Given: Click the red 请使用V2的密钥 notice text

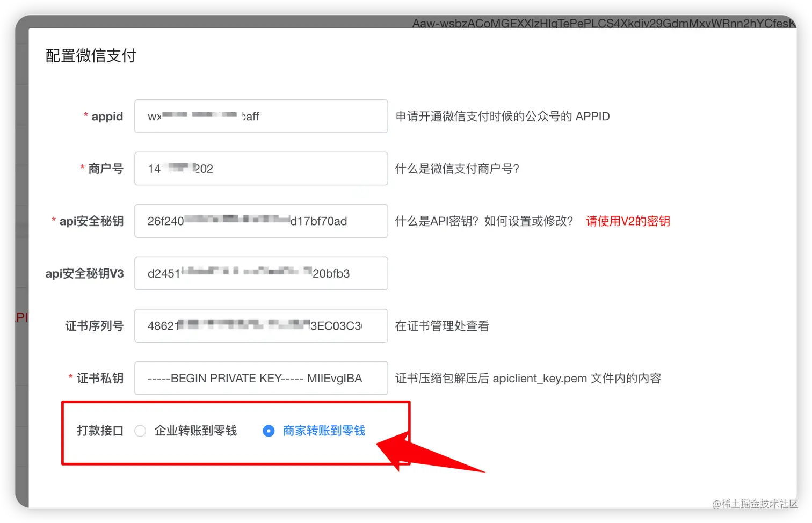Looking at the screenshot, I should [628, 221].
